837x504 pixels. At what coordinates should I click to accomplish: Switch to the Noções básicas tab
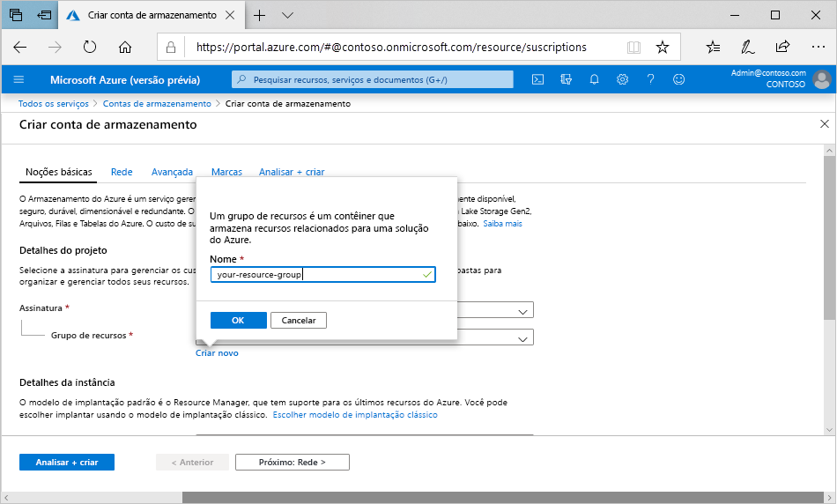59,172
